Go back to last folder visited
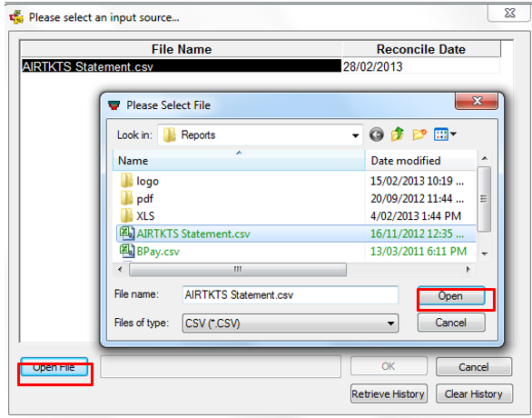 (376, 134)
